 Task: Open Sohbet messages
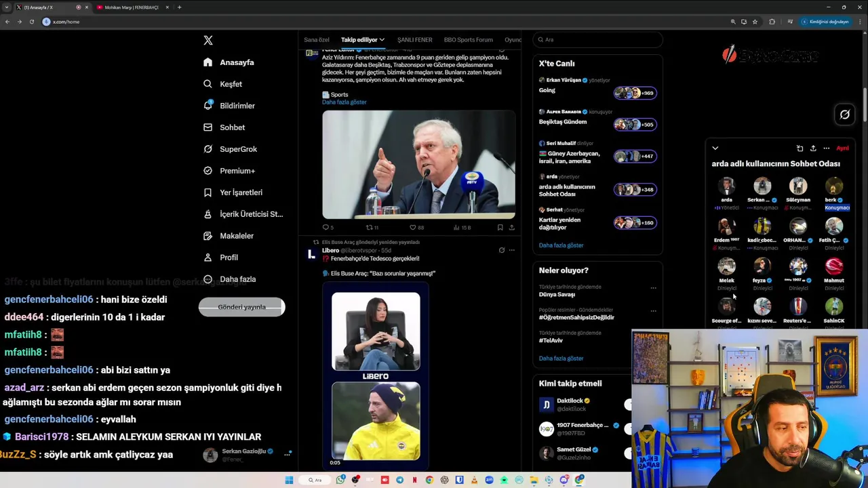click(x=224, y=127)
